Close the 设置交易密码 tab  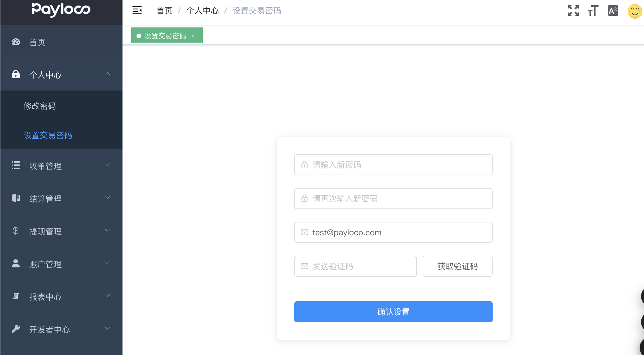[x=193, y=36]
